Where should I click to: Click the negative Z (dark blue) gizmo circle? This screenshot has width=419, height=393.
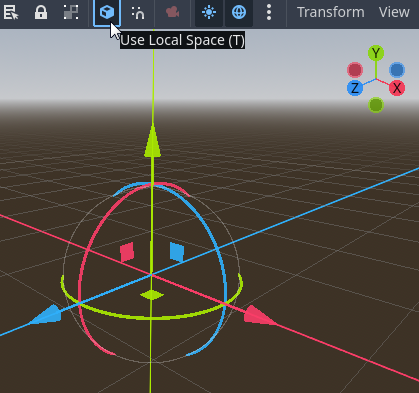(x=397, y=70)
